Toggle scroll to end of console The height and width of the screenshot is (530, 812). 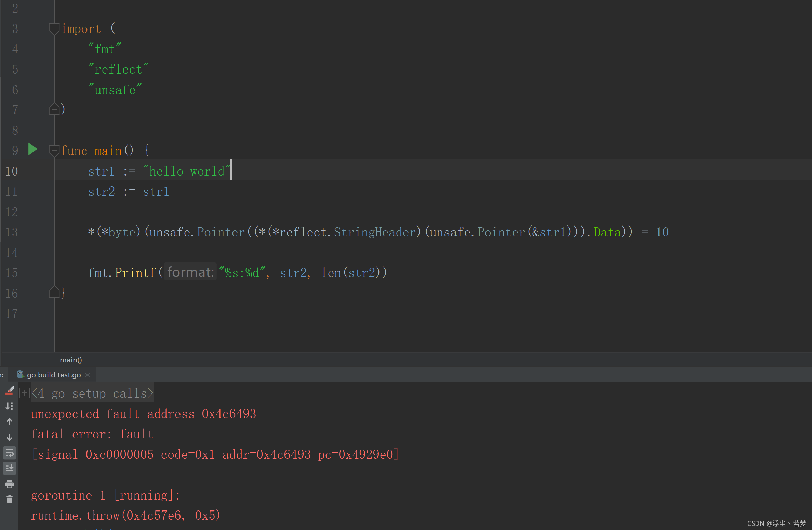point(10,468)
